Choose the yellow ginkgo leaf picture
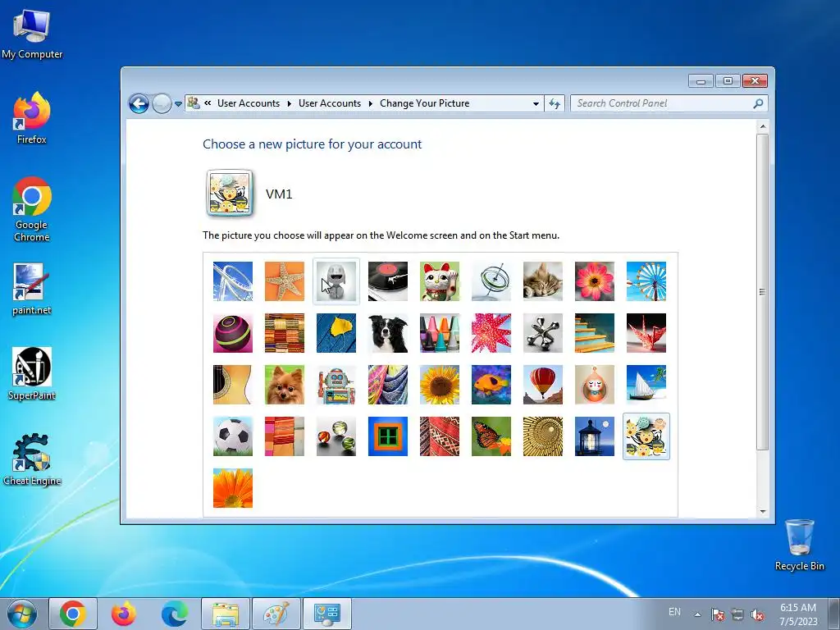The height and width of the screenshot is (630, 840). pyautogui.click(x=336, y=333)
